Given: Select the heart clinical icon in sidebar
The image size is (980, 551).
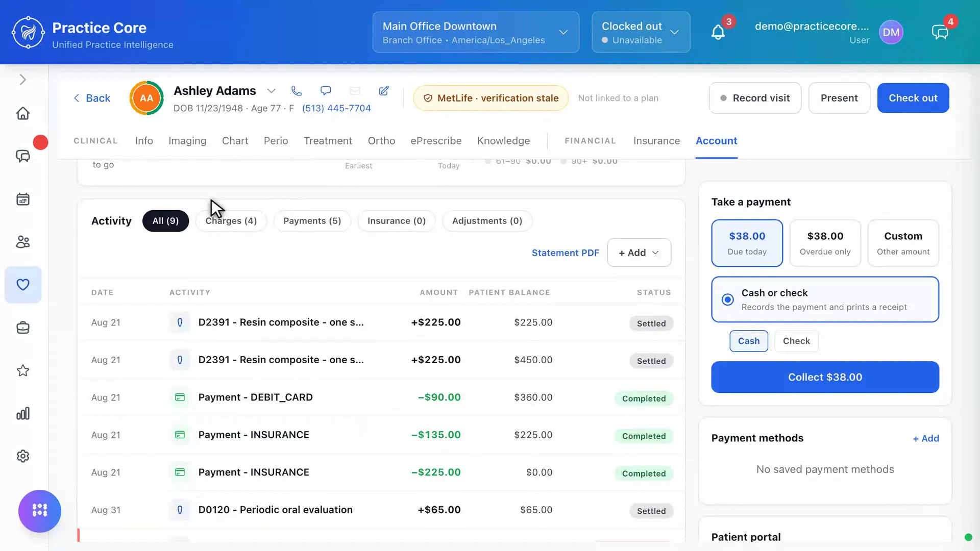Looking at the screenshot, I should click(x=23, y=285).
